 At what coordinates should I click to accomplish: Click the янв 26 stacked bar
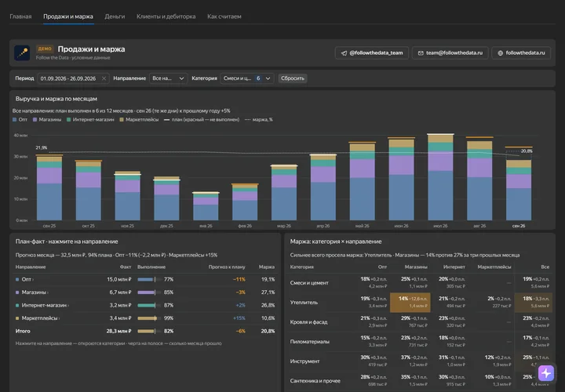206,206
